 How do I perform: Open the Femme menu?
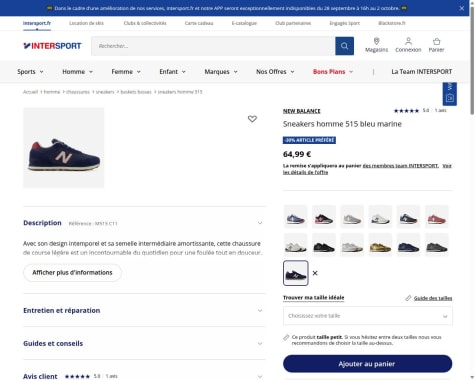126,72
